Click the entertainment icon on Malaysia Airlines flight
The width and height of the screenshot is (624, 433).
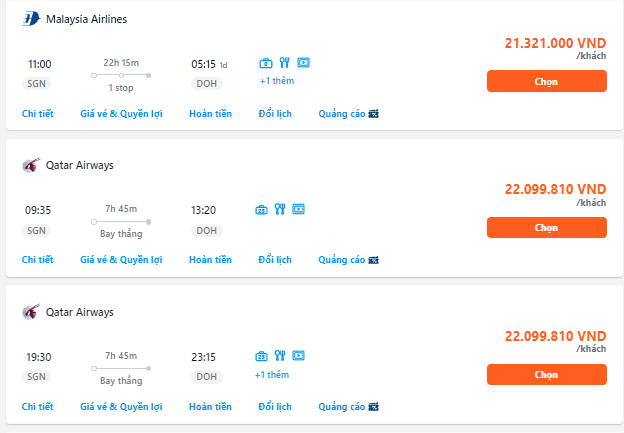(x=303, y=62)
